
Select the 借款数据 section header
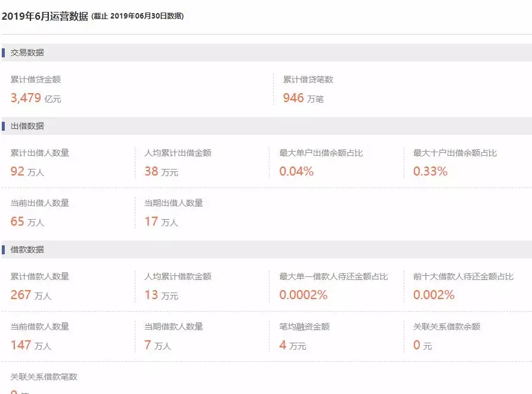pyautogui.click(x=27, y=250)
